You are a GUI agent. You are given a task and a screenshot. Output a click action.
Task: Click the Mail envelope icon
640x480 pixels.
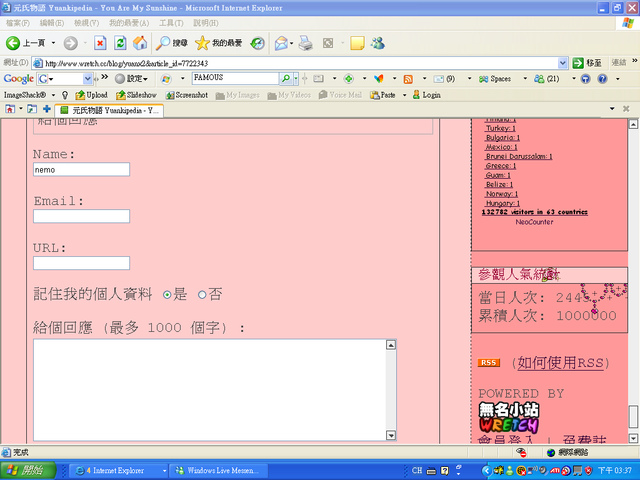coord(281,43)
